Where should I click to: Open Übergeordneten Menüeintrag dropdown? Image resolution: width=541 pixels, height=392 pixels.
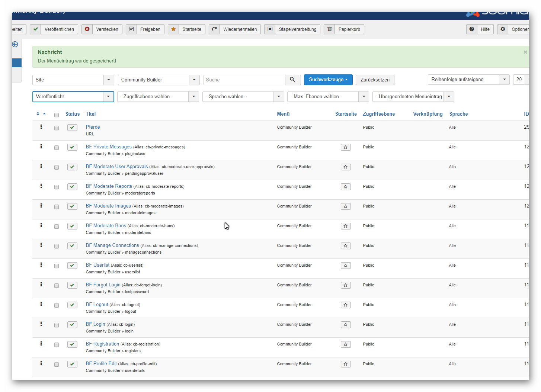(413, 97)
